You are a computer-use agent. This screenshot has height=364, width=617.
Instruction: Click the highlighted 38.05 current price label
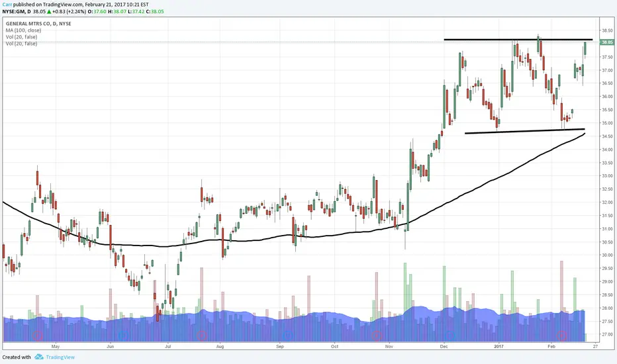(x=607, y=42)
